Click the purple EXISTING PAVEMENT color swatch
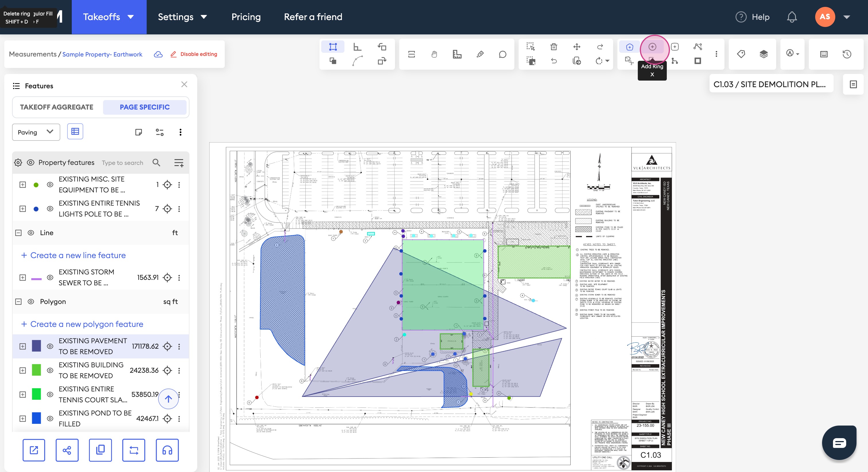Image resolution: width=868 pixels, height=472 pixels. [x=36, y=346]
